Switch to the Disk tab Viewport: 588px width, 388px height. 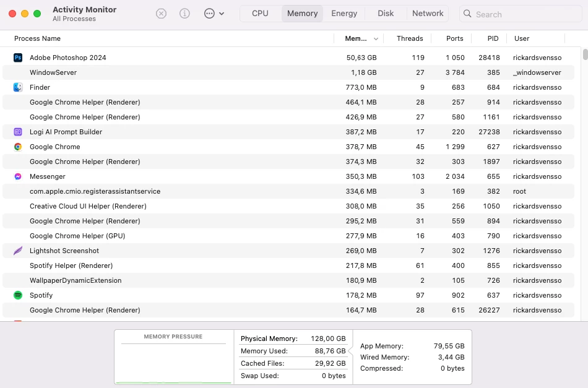tap(386, 14)
